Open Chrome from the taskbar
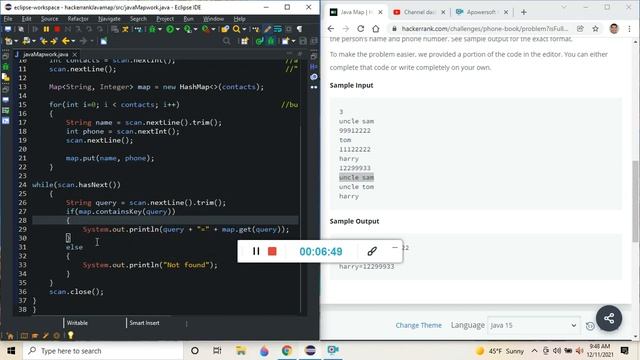This screenshot has height=360, width=640. [287, 351]
